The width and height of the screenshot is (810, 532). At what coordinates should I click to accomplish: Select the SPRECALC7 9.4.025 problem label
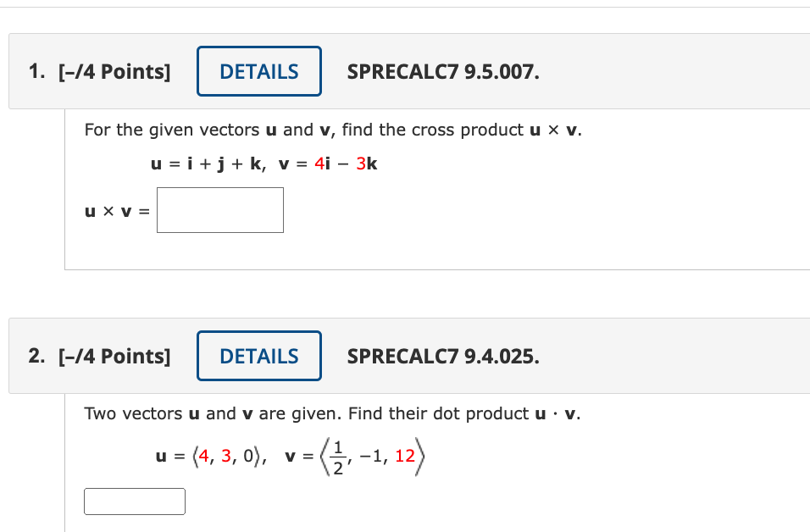pos(441,357)
